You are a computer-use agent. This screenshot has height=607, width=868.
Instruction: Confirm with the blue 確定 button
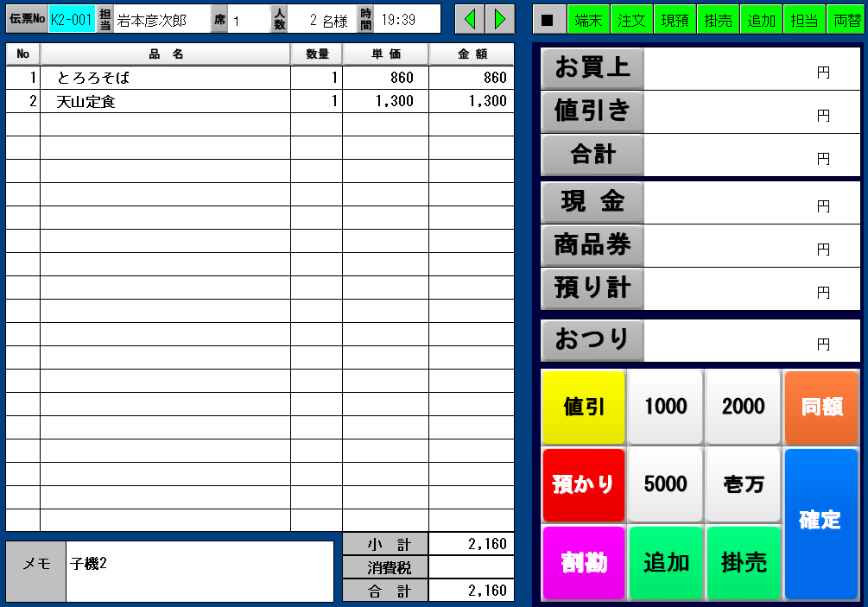pos(820,522)
